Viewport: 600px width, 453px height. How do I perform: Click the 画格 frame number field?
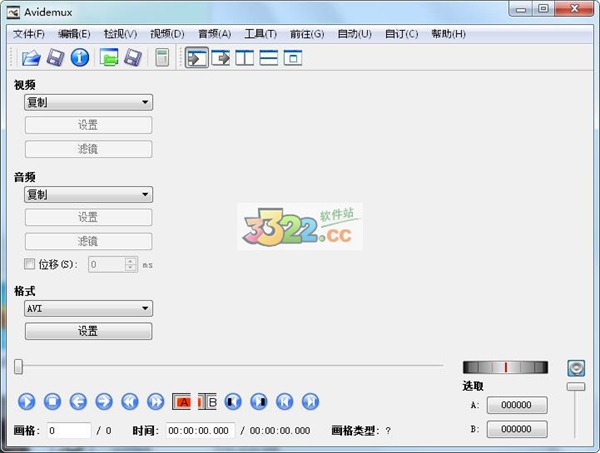coord(69,430)
